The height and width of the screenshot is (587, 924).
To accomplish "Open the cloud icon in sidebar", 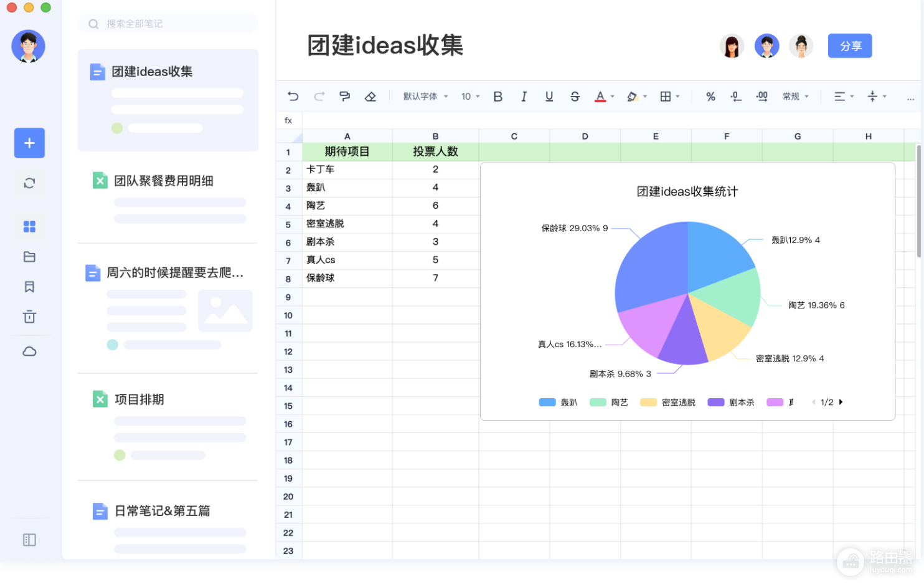I will tap(29, 351).
